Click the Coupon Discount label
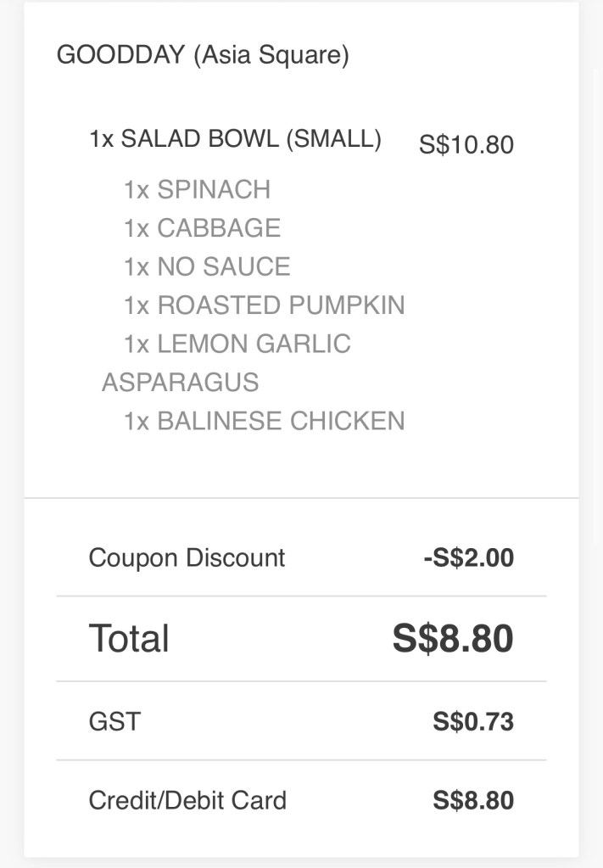The height and width of the screenshot is (868, 603). [187, 558]
